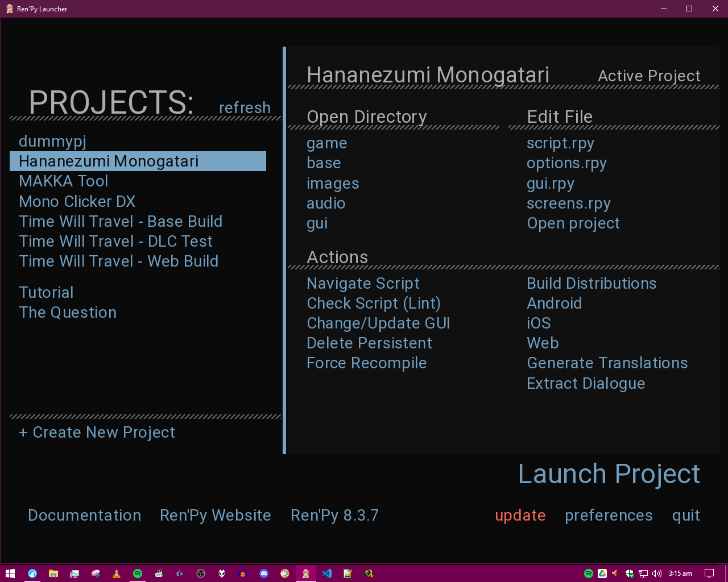728x582 pixels.
Task: Open script.rpy for editing
Action: click(560, 143)
